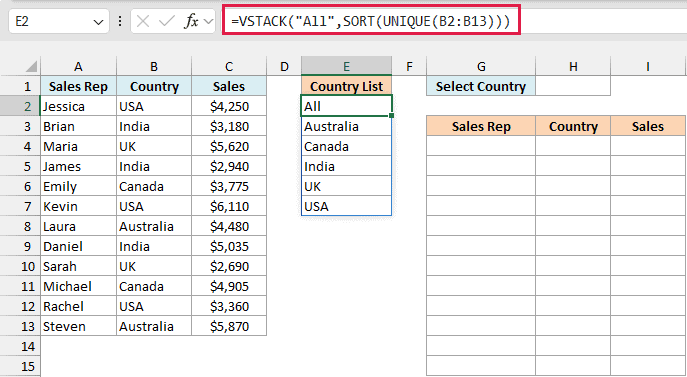
Task: Select row 2 header
Action: pos(20,106)
